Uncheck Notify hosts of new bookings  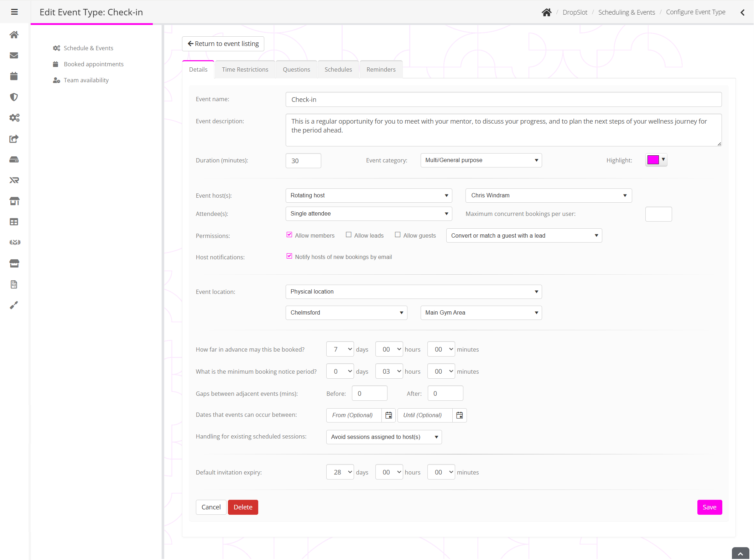(289, 256)
